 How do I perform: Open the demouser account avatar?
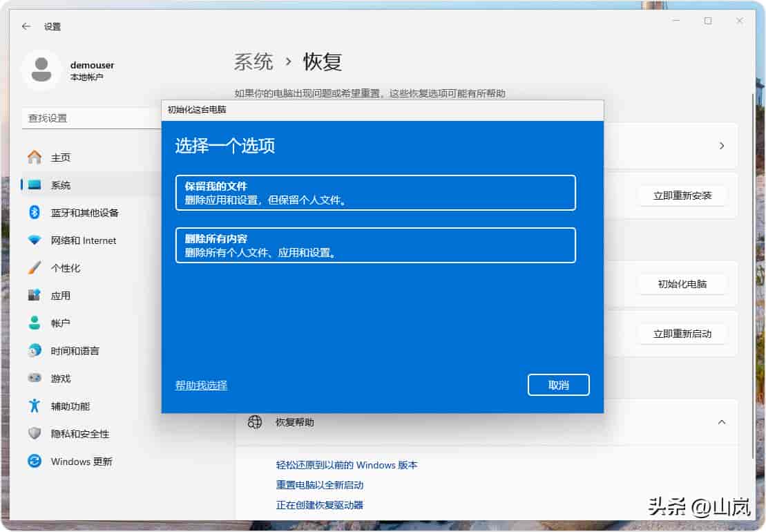point(41,69)
